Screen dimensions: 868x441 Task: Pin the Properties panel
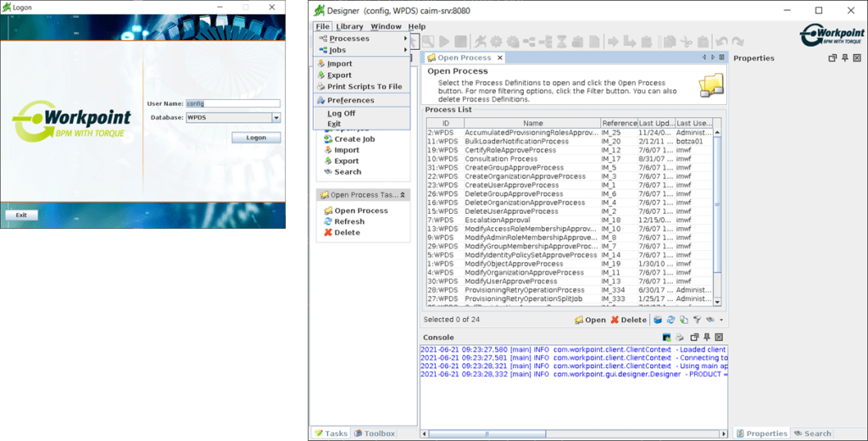(x=845, y=58)
